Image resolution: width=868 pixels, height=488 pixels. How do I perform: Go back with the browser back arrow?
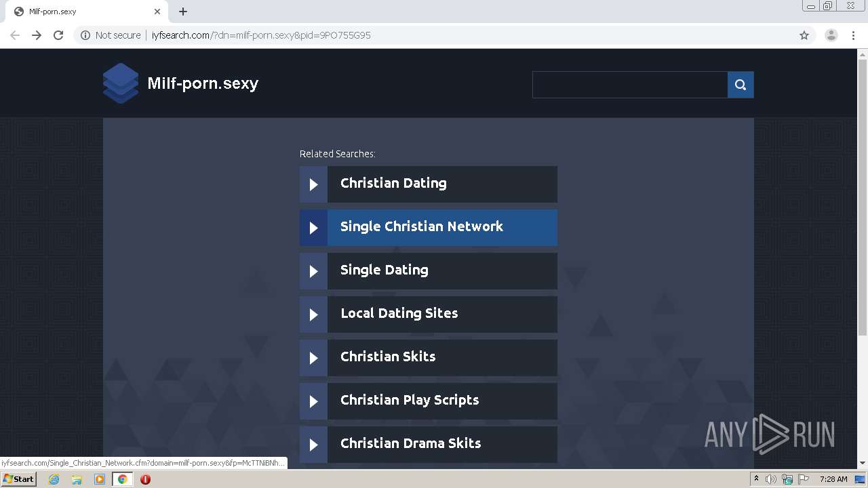pos(15,35)
